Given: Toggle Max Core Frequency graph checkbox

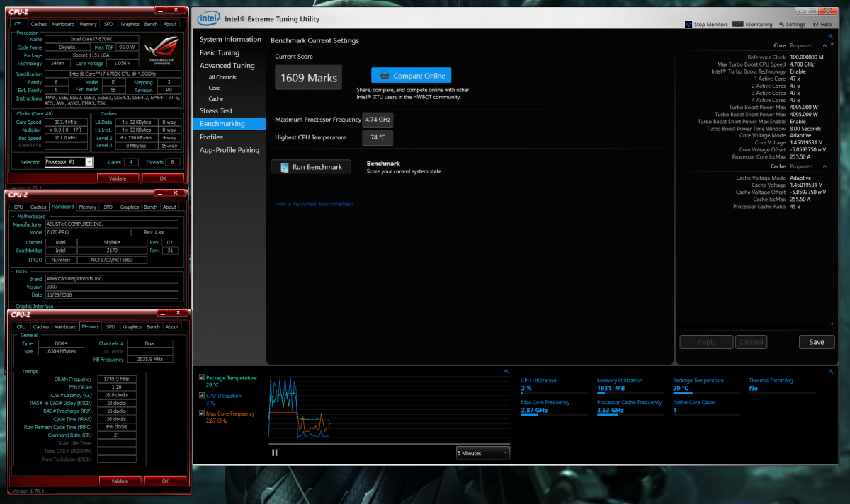Looking at the screenshot, I should coord(203,413).
